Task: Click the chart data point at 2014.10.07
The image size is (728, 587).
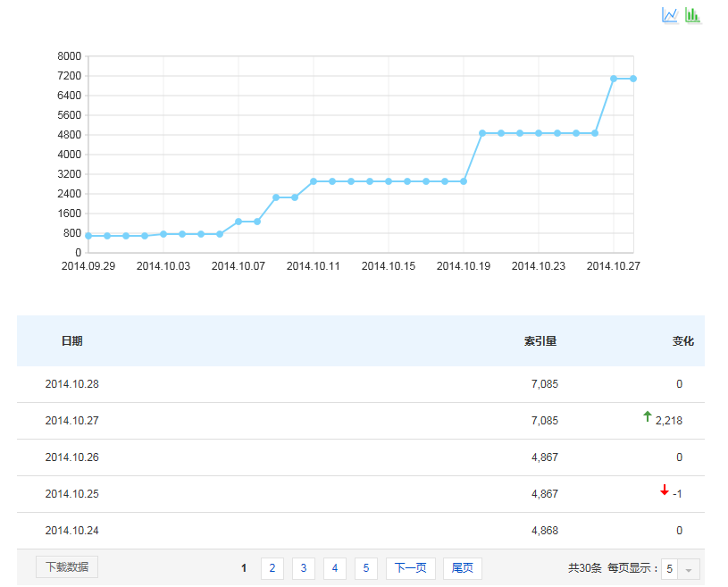Action: (238, 222)
